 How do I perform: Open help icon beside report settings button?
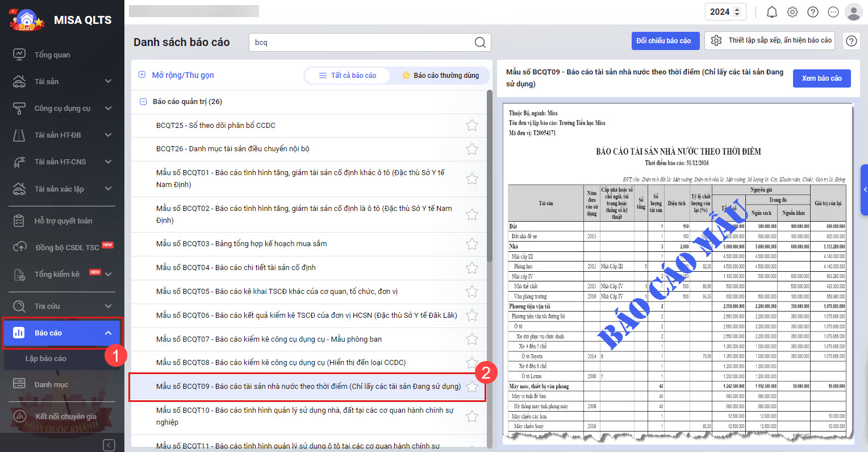pos(851,41)
